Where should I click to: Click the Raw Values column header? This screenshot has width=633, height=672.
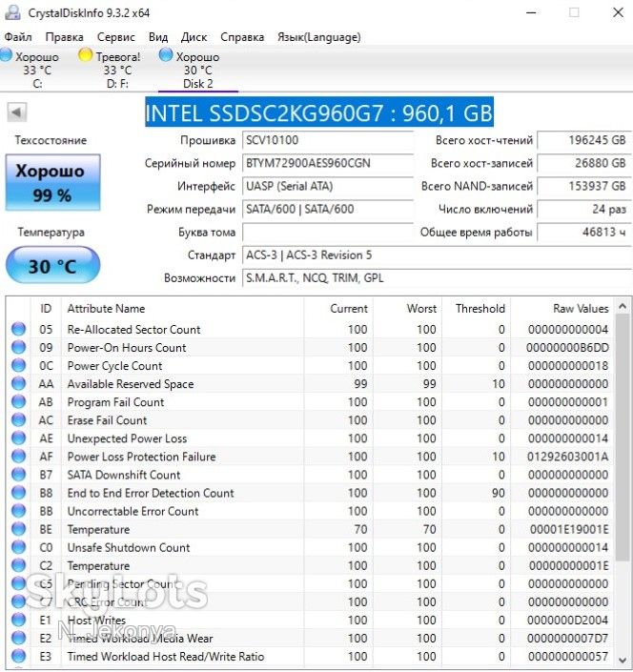click(562, 309)
